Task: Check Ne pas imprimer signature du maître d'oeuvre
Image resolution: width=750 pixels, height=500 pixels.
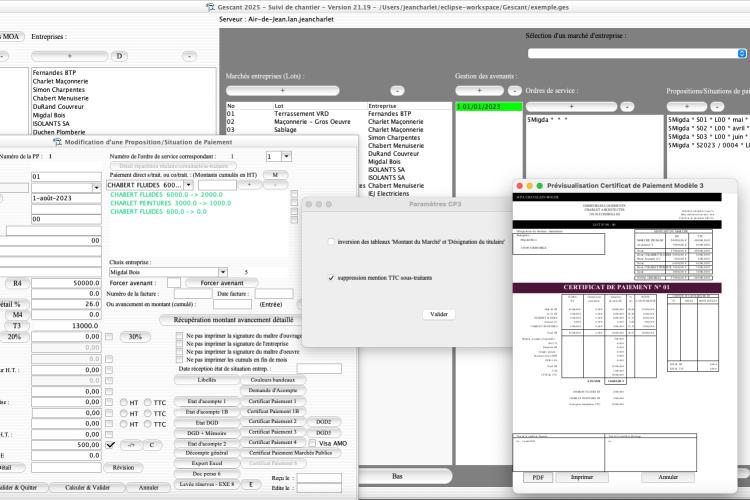Action: click(179, 352)
